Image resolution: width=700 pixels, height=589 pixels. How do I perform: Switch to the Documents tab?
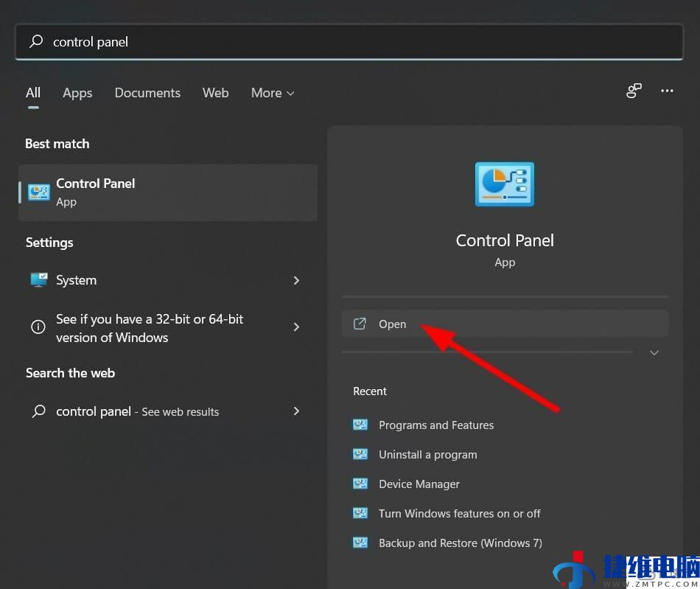147,93
